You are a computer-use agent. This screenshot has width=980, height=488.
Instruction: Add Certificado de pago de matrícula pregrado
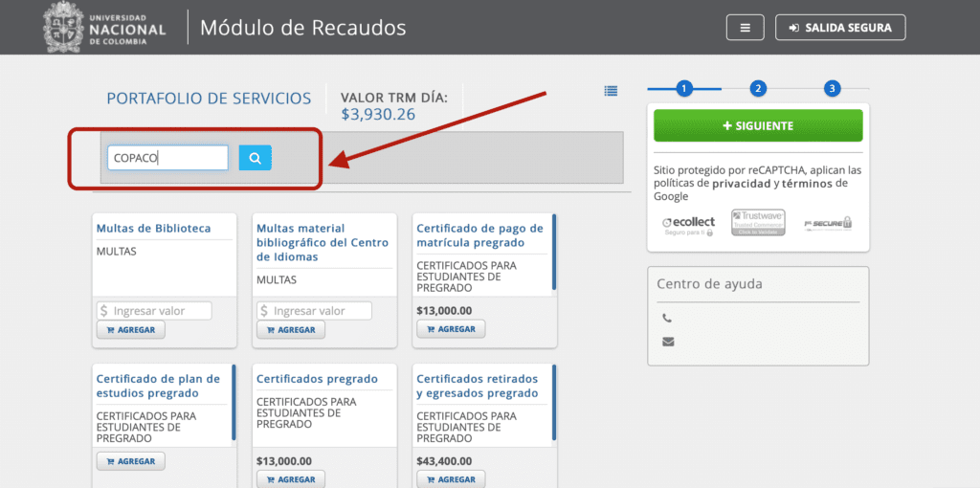pyautogui.click(x=451, y=329)
